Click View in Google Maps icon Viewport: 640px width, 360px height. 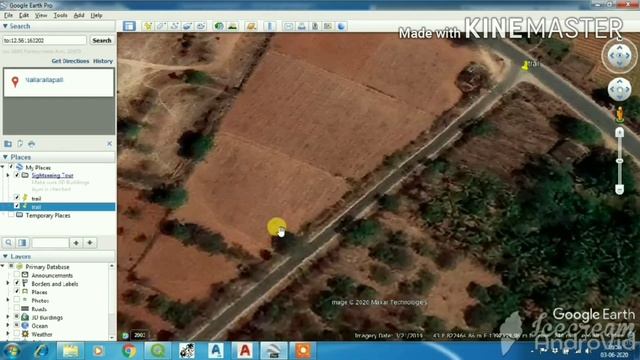(328, 26)
